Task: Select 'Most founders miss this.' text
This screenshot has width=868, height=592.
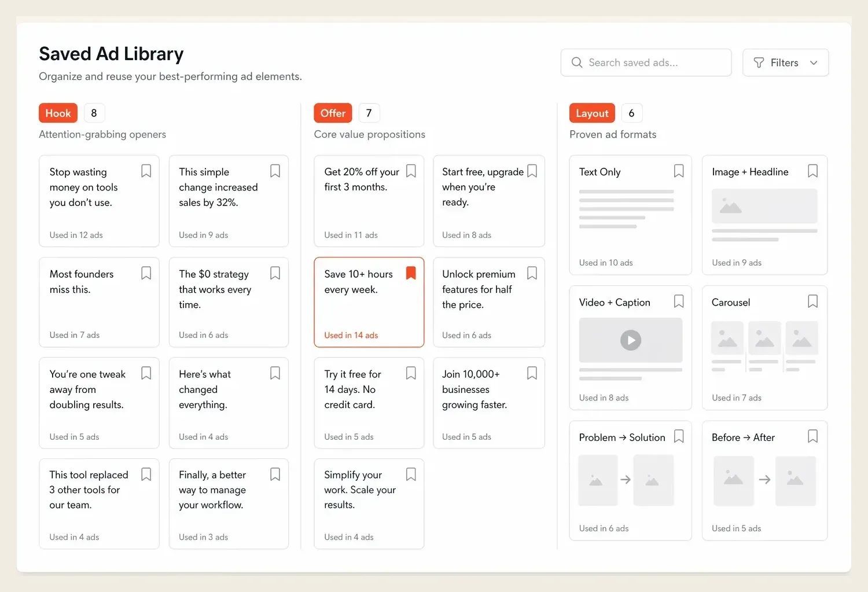Action: click(82, 282)
